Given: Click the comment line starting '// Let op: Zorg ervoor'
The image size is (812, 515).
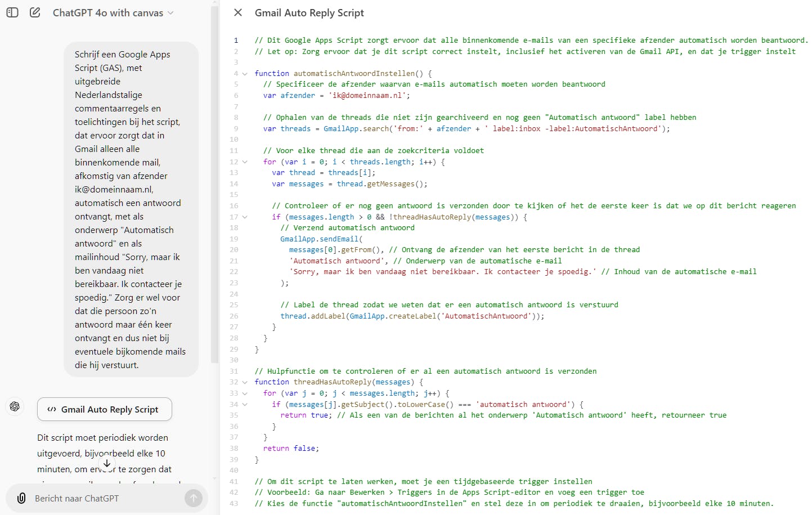Looking at the screenshot, I should [x=525, y=51].
